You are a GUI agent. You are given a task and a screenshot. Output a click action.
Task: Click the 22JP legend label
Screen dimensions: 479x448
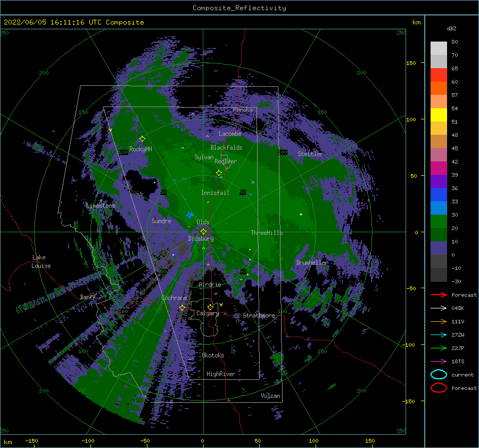coord(458,348)
